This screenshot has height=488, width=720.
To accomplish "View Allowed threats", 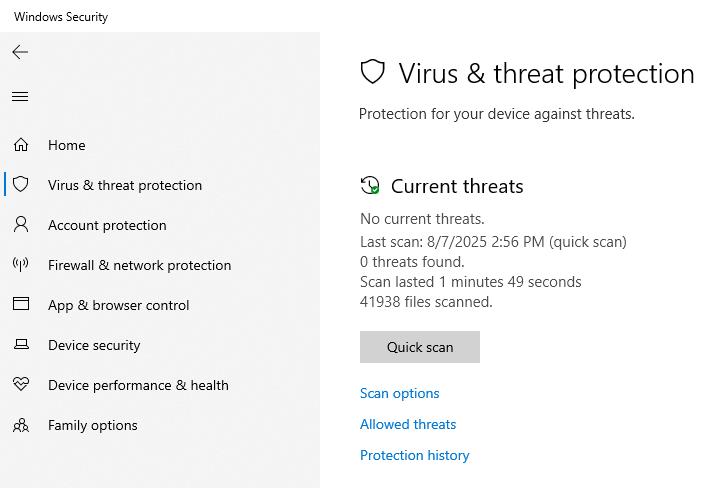I will (408, 424).
